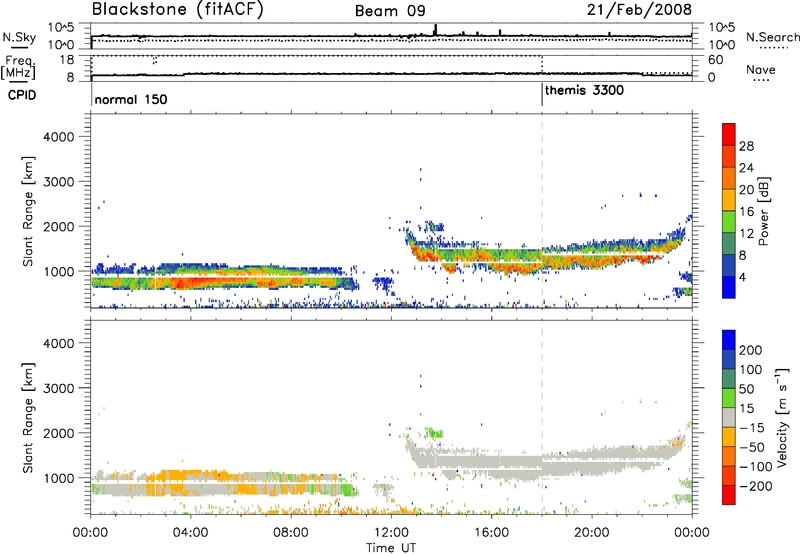The height and width of the screenshot is (554, 800).
Task: Click the 'Time UT' axis label
Action: point(391,548)
